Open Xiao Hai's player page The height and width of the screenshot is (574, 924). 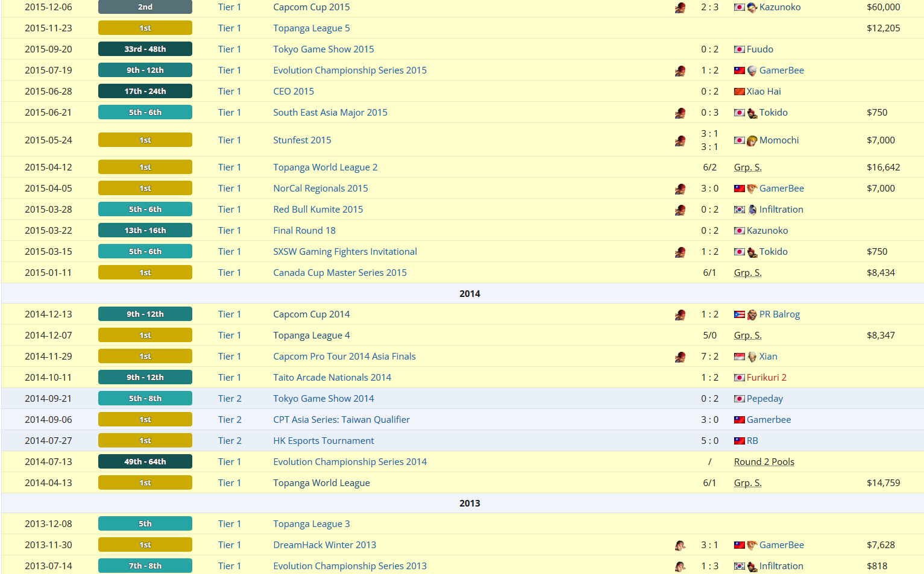tap(764, 92)
